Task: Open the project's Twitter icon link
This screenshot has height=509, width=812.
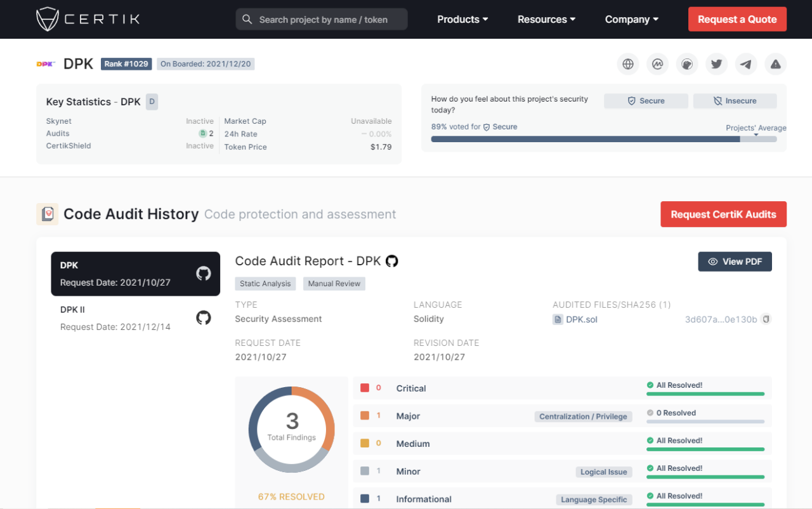Action: coord(717,64)
